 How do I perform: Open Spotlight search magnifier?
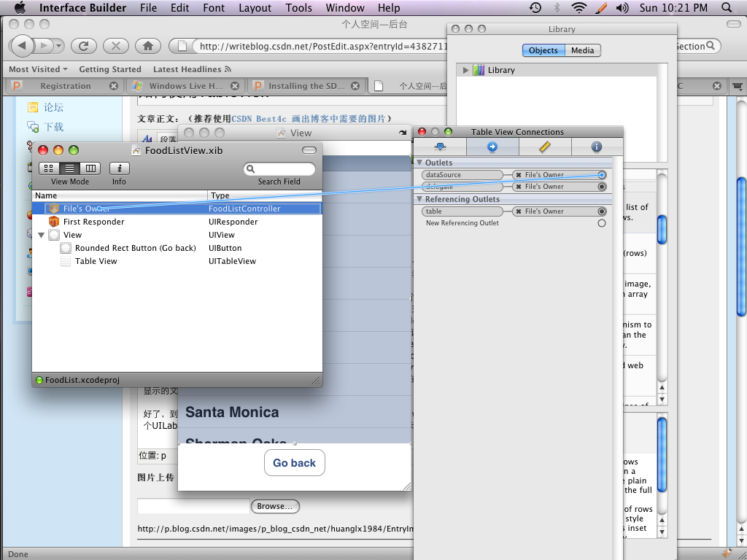(x=727, y=7)
